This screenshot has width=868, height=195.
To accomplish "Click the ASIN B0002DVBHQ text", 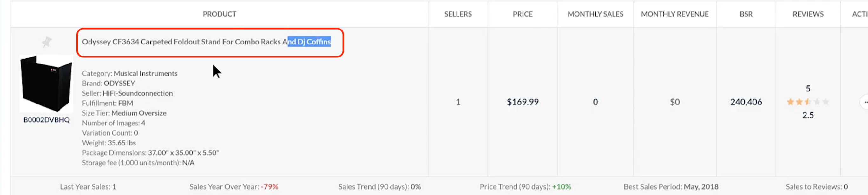I will pyautogui.click(x=47, y=120).
